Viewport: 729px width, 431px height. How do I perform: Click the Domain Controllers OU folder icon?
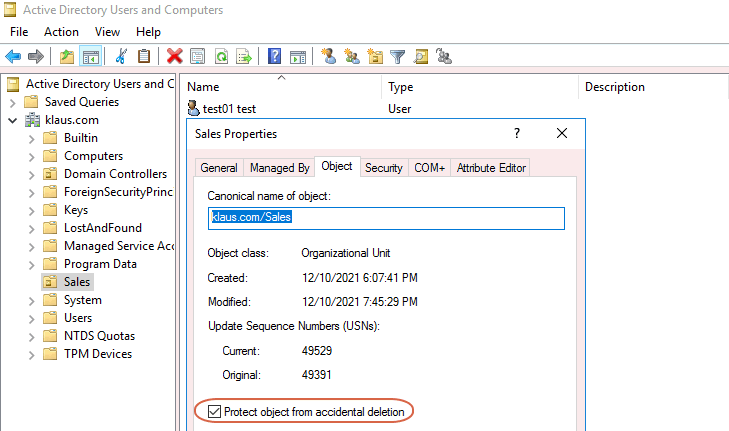tap(50, 174)
